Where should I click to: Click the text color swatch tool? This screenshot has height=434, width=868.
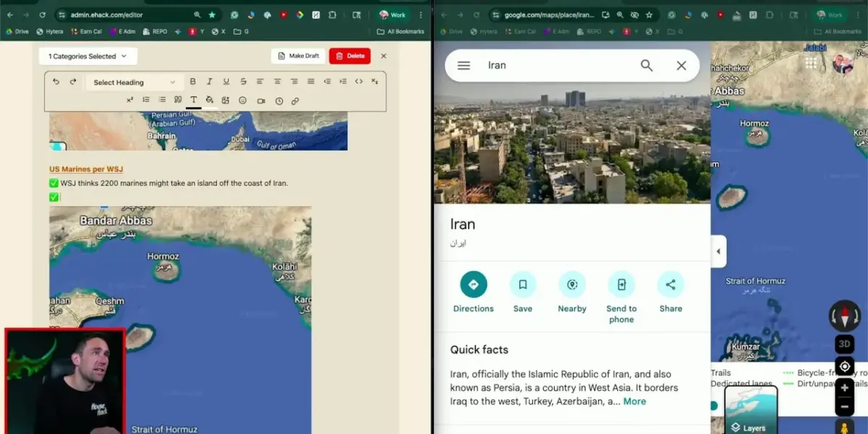pos(194,101)
